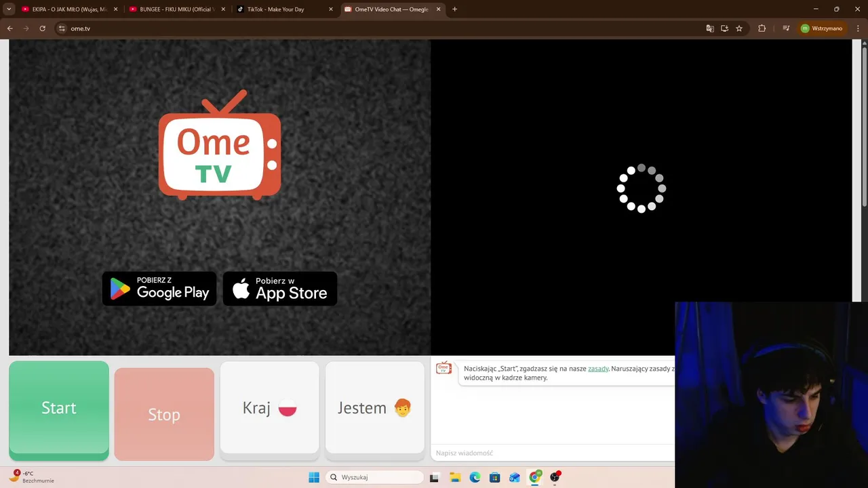Open the Jestem gender selector
This screenshot has width=868, height=488.
[x=375, y=408]
